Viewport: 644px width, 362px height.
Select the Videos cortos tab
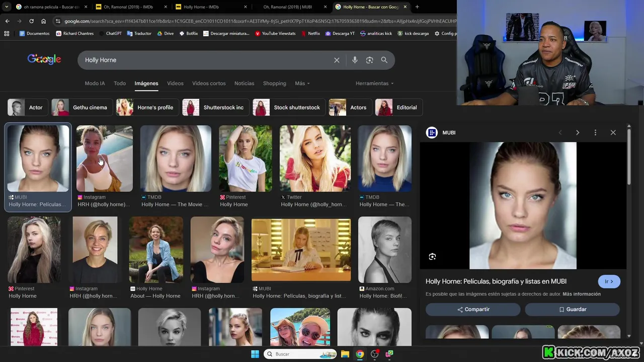pyautogui.click(x=209, y=83)
